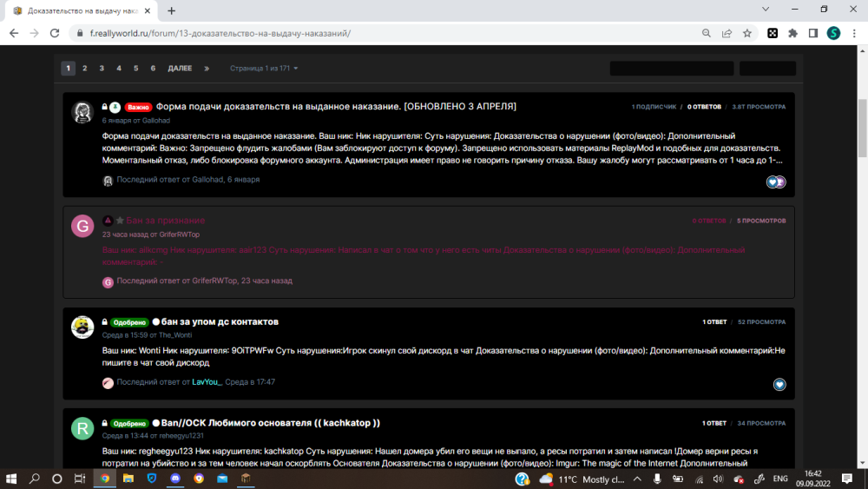Open the green R avatar of reheegyu1231
The image size is (868, 489).
pos(82,429)
